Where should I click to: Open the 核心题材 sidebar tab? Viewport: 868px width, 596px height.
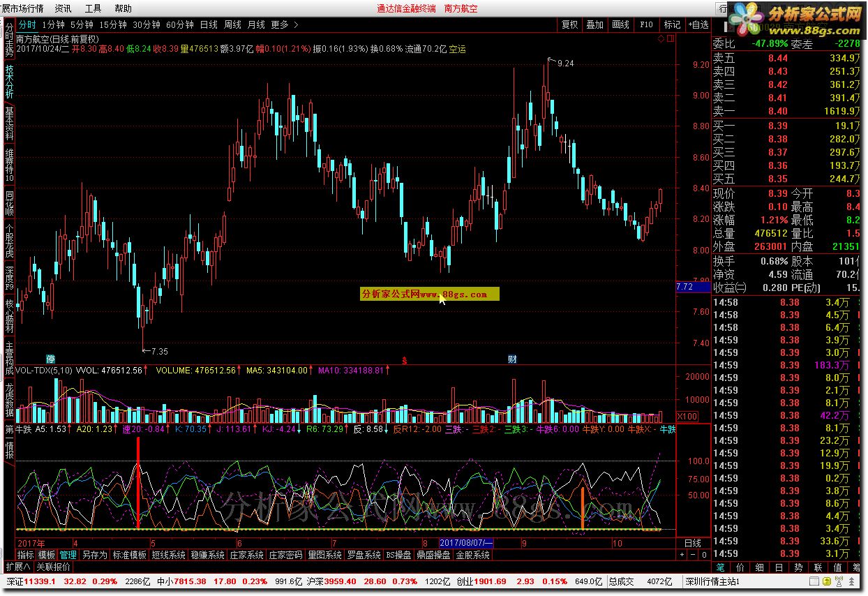point(9,317)
